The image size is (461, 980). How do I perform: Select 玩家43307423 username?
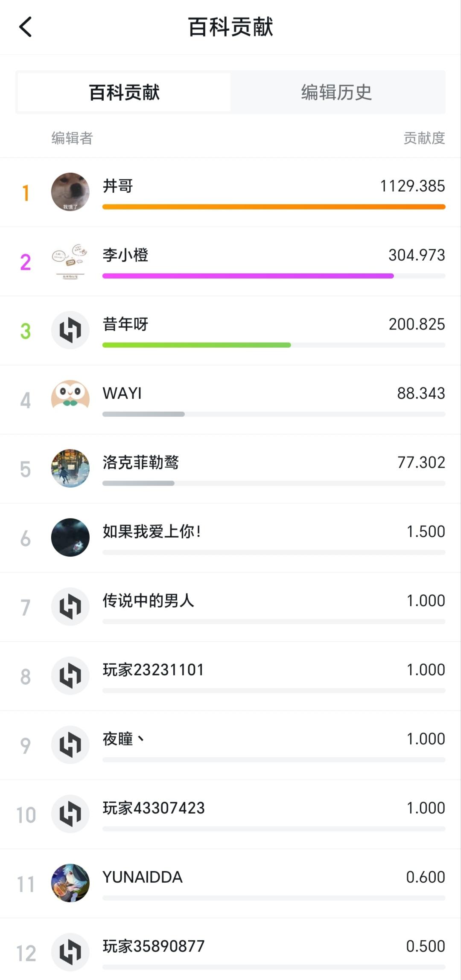pyautogui.click(x=154, y=808)
